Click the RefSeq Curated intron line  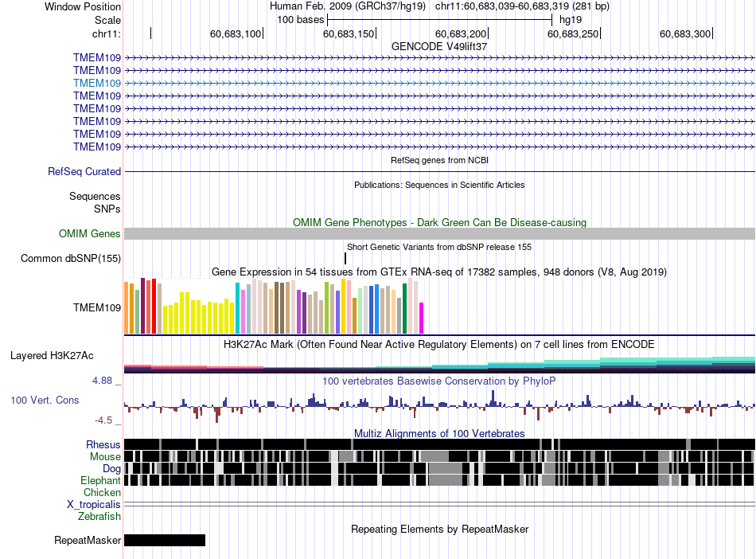pos(440,171)
